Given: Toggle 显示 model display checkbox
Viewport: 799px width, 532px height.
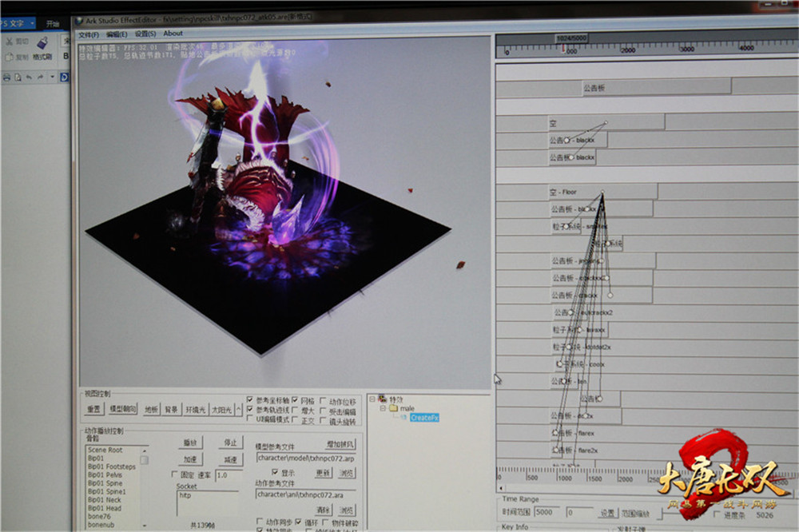Looking at the screenshot, I should pyautogui.click(x=275, y=472).
